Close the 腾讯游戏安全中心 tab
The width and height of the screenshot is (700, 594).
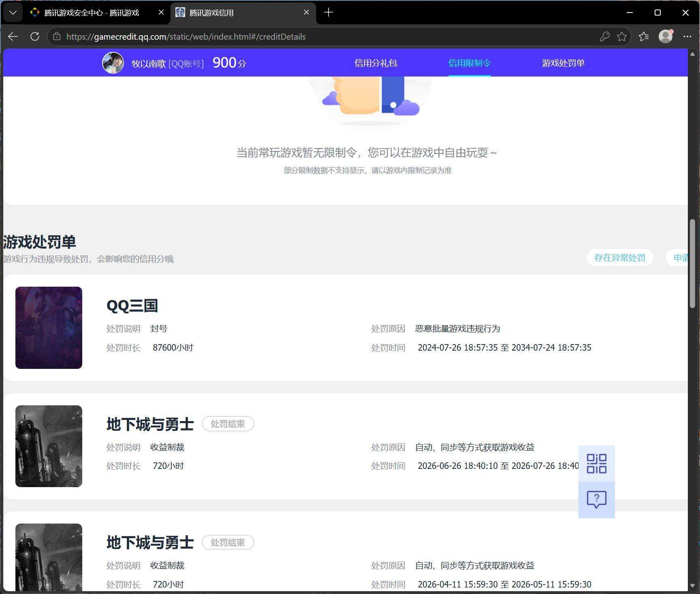coord(161,13)
